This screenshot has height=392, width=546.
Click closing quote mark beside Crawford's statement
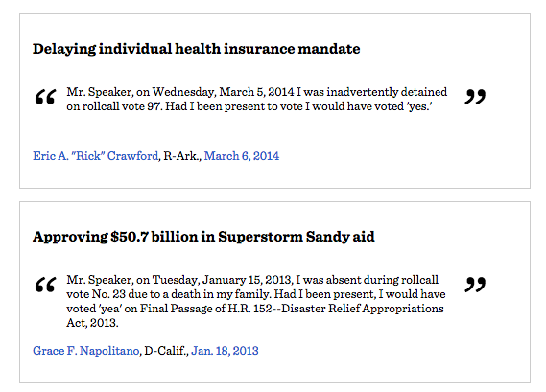click(x=475, y=97)
